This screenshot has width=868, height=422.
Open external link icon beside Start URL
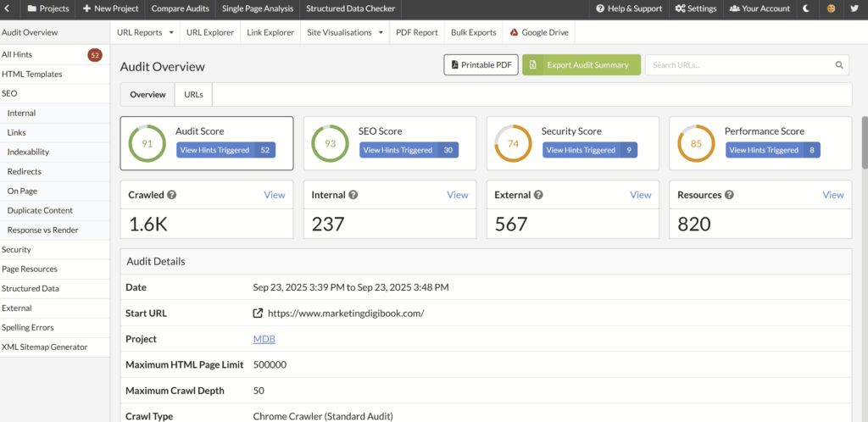click(258, 313)
